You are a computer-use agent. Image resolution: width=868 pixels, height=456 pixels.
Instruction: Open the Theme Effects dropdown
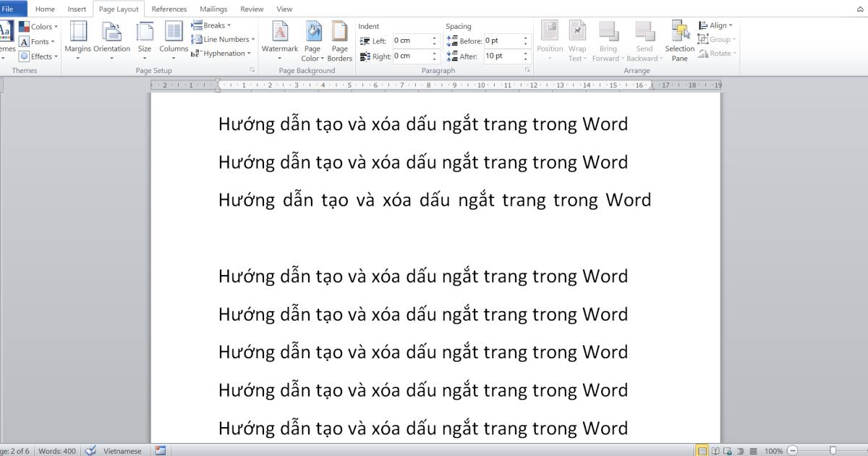pos(38,56)
